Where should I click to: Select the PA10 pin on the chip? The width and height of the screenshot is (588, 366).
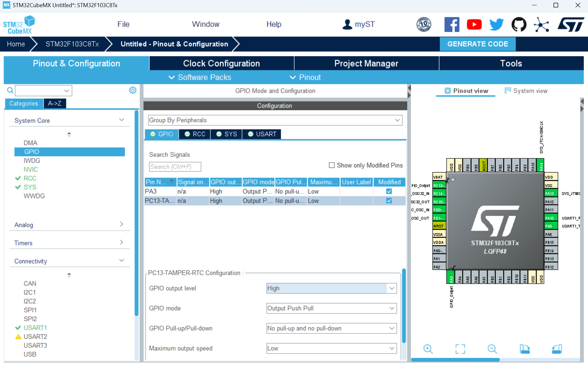coord(551,218)
